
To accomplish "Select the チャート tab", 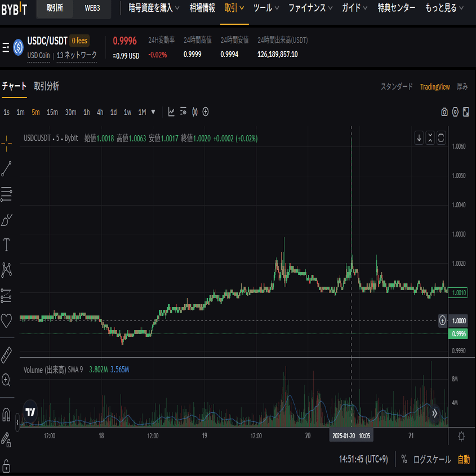I will pos(14,87).
